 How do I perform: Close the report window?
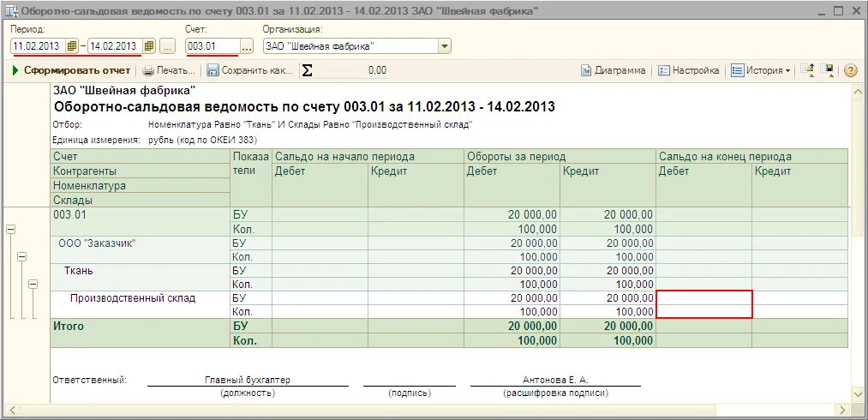pos(854,11)
